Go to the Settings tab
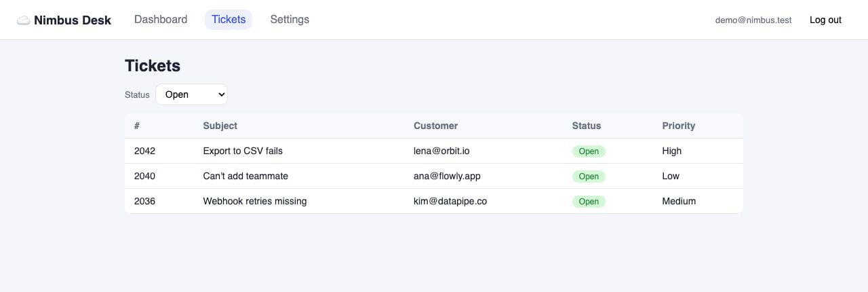Image resolution: width=868 pixels, height=292 pixels. pyautogui.click(x=290, y=20)
